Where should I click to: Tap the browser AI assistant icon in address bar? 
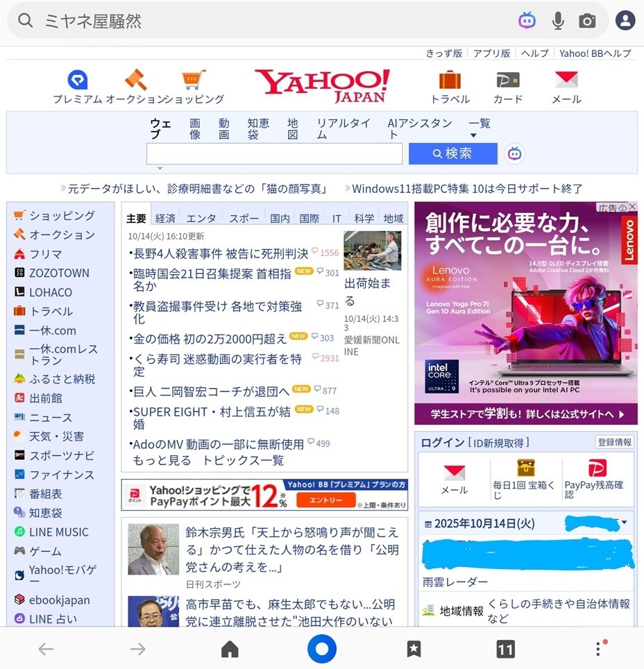(x=527, y=21)
